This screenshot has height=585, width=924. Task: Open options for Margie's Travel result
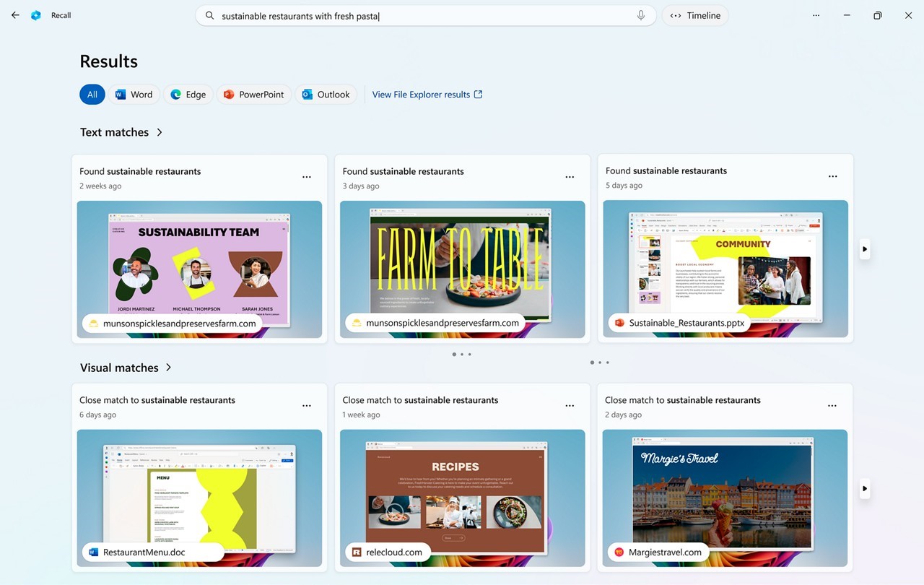[x=832, y=406]
